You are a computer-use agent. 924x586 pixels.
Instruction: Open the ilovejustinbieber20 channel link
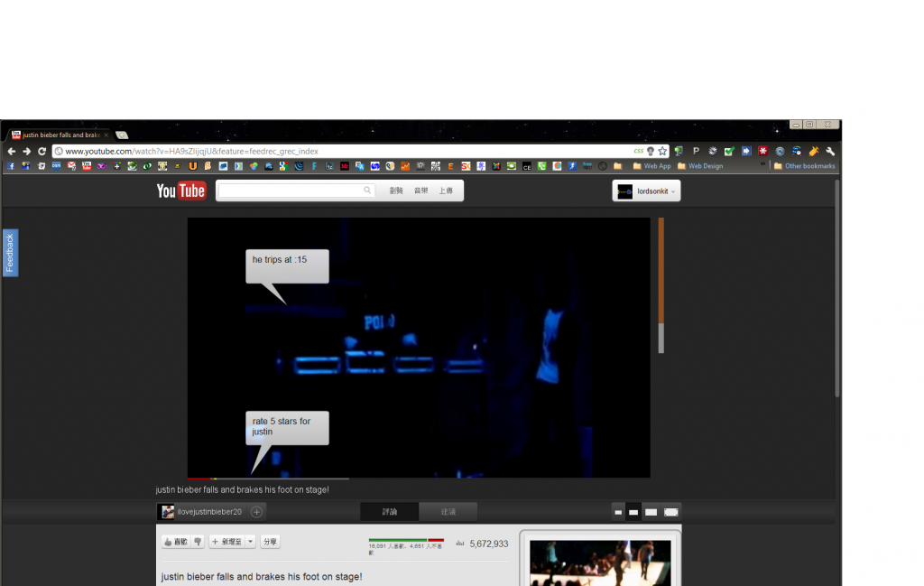(x=209, y=512)
